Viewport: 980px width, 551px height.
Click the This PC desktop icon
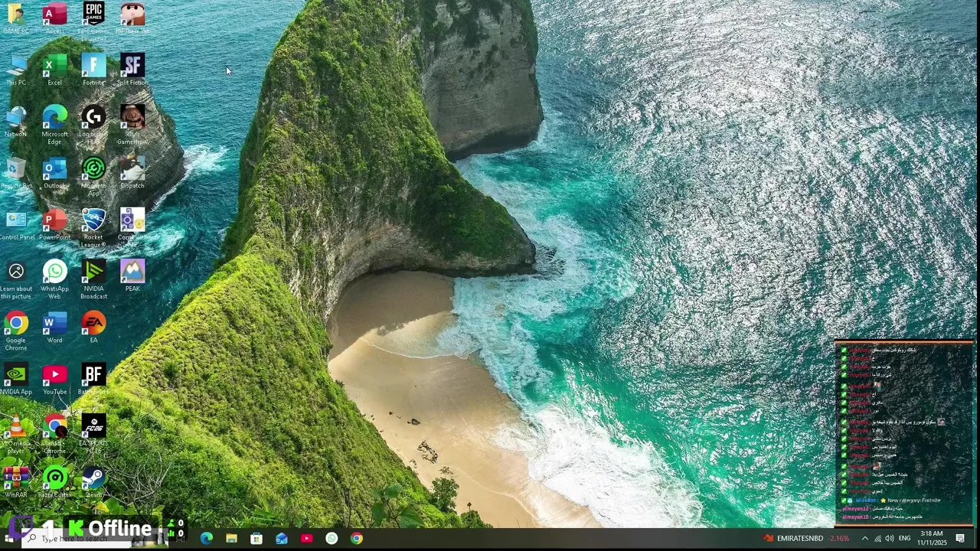pyautogui.click(x=16, y=70)
